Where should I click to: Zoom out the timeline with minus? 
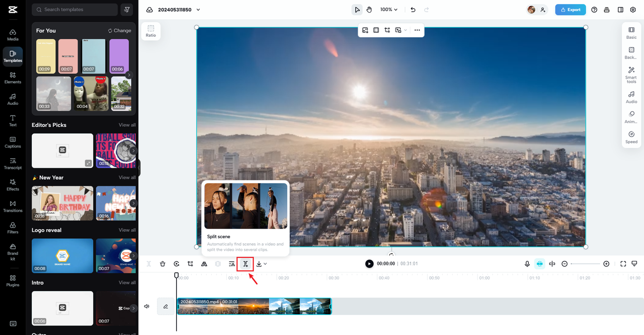[x=565, y=263]
